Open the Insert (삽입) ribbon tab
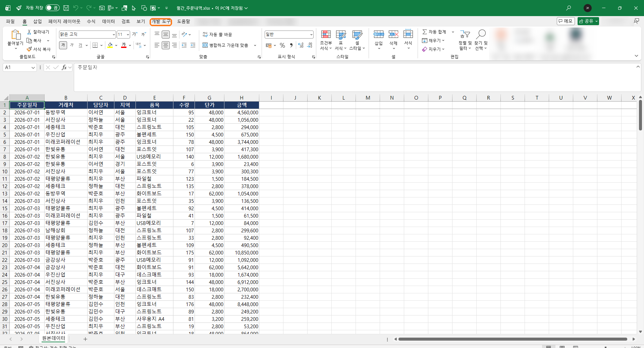Screen dimensions: 644x348 tap(38, 21)
